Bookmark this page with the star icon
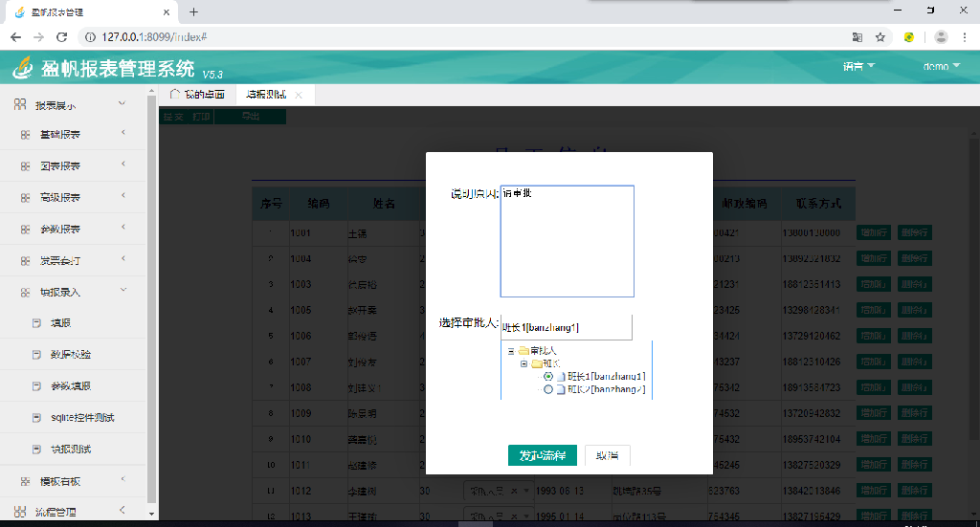980x527 pixels. [x=880, y=37]
